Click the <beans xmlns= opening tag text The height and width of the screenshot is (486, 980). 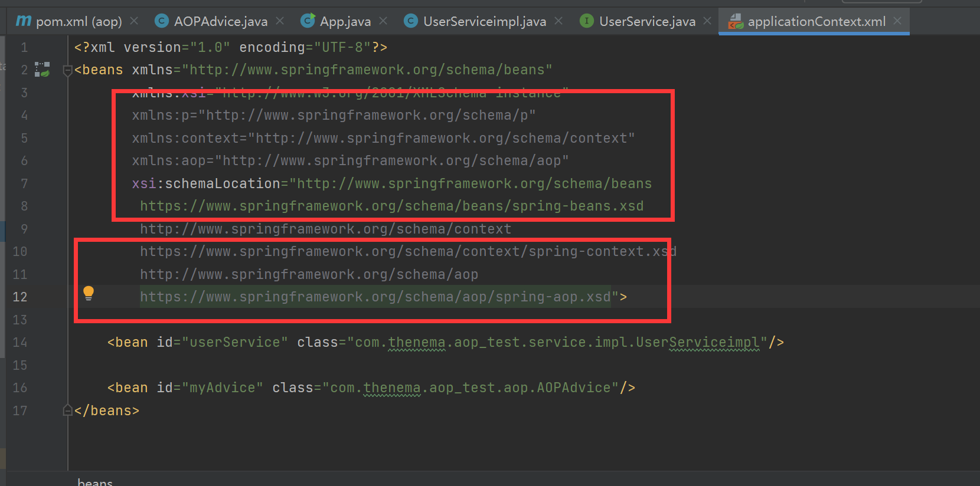[128, 70]
